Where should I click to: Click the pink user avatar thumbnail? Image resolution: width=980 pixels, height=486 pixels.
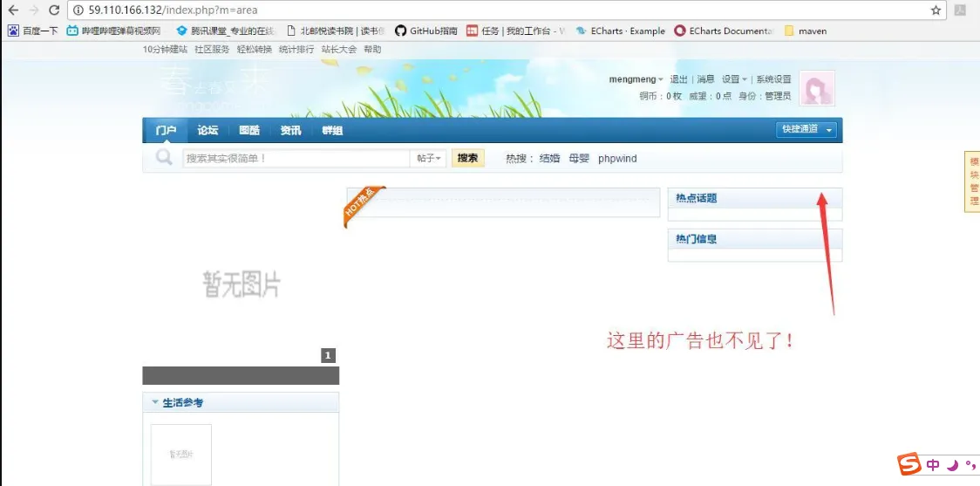817,88
